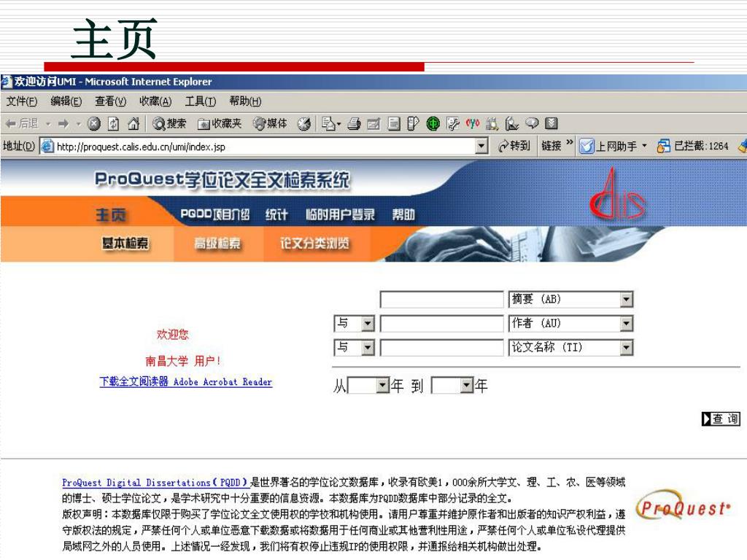Image resolution: width=747 pixels, height=560 pixels.
Task: Select the 主页 navigation tab
Action: point(111,215)
